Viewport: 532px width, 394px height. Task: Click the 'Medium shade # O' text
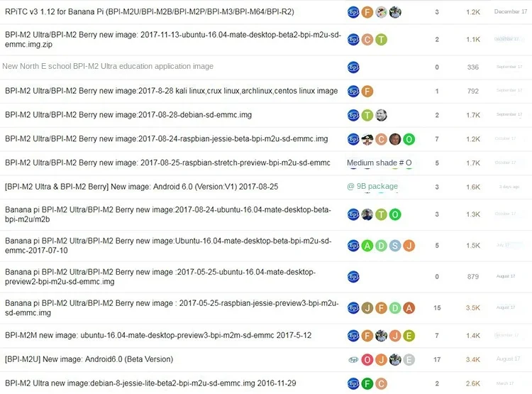[379, 163]
